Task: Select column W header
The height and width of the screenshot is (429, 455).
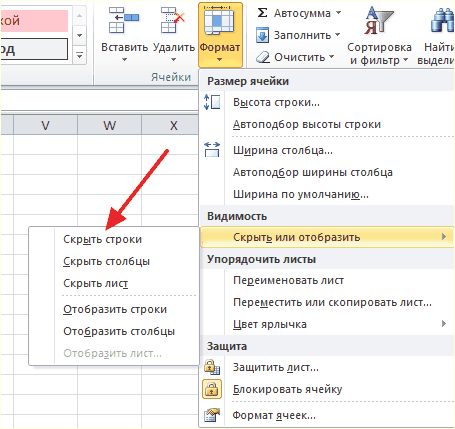Action: pos(109,125)
